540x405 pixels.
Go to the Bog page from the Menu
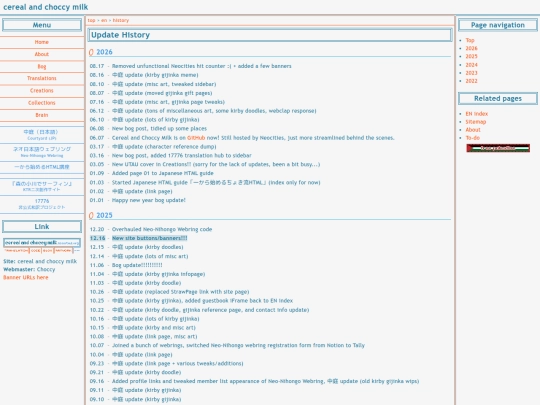(42, 66)
